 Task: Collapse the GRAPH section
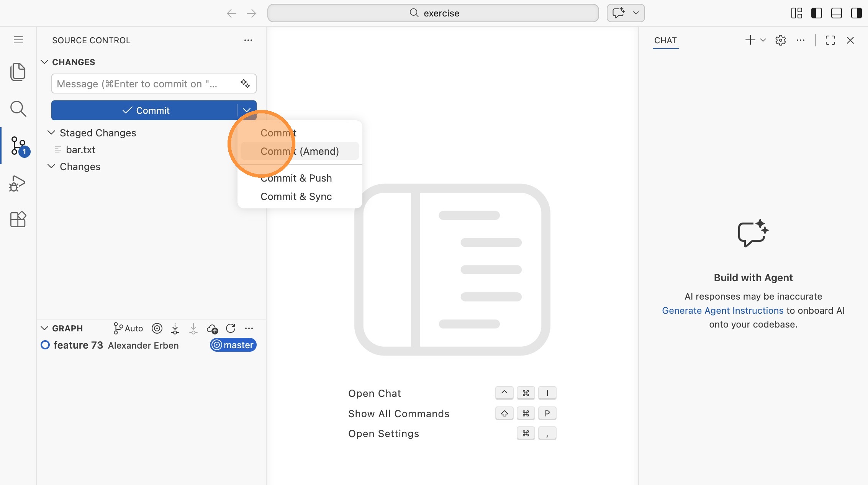(44, 328)
